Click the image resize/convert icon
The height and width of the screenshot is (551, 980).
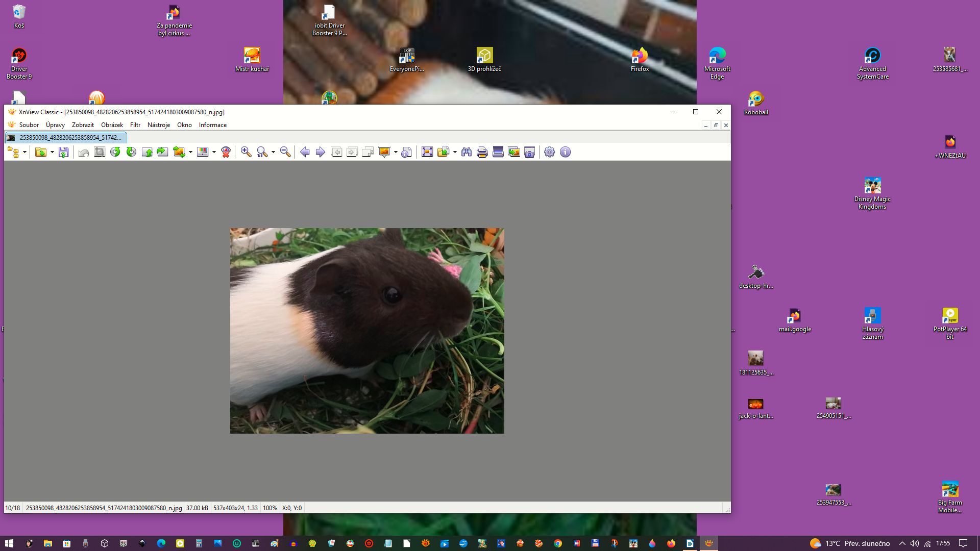click(179, 152)
